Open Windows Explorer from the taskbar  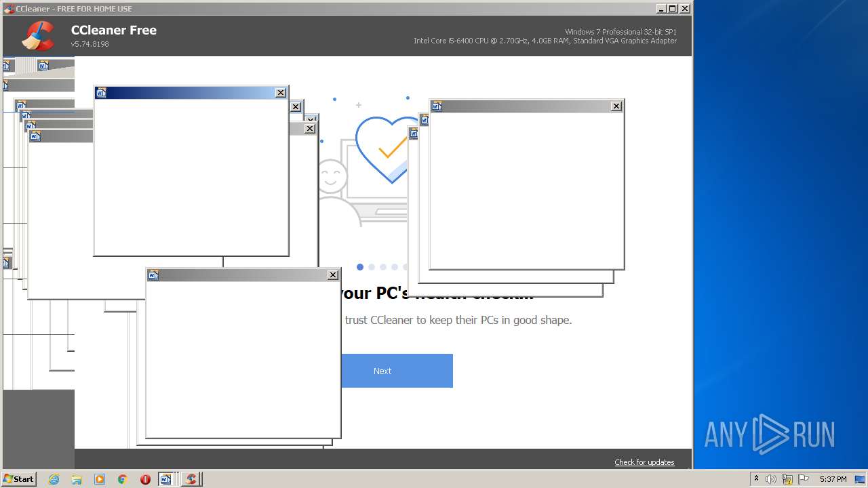77,479
